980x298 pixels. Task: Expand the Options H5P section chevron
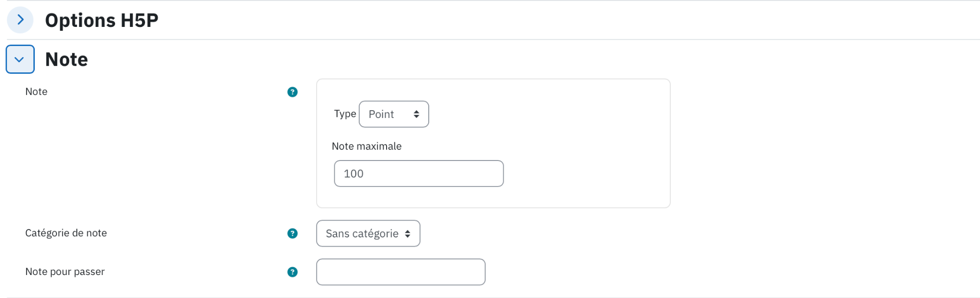click(x=20, y=20)
